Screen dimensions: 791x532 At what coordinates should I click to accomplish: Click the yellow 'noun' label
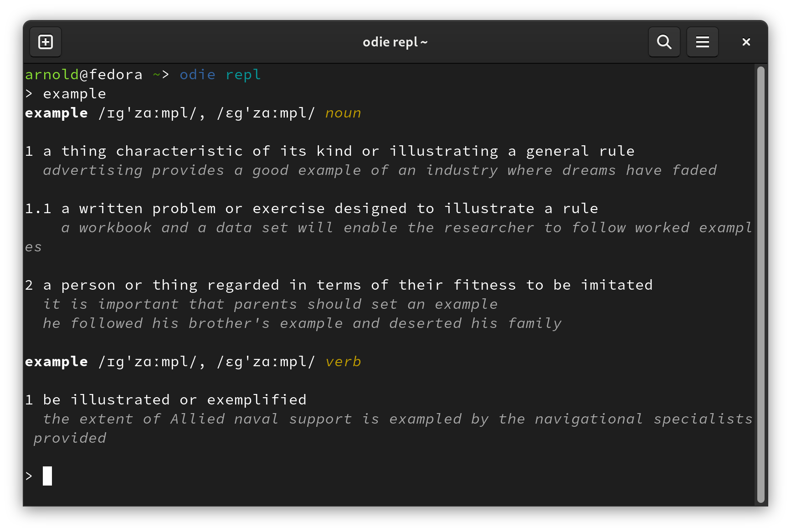343,113
